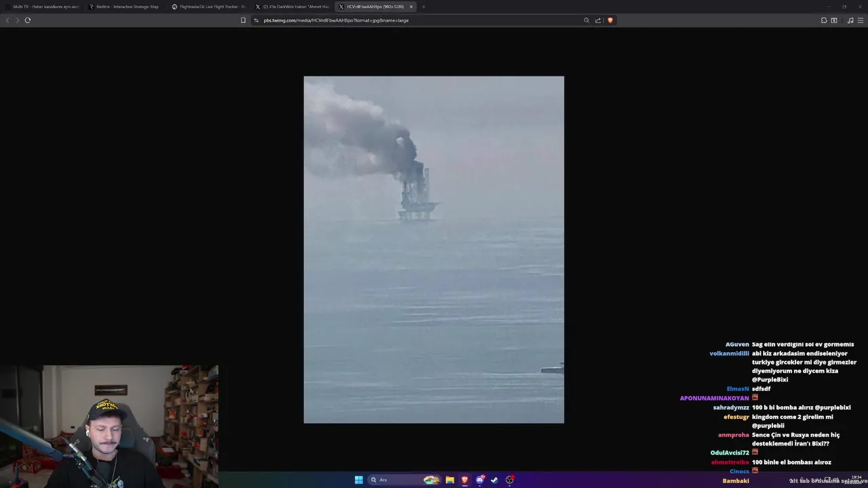Screen dimensions: 868x488
Task: Bookmark this page
Action: coord(243,20)
